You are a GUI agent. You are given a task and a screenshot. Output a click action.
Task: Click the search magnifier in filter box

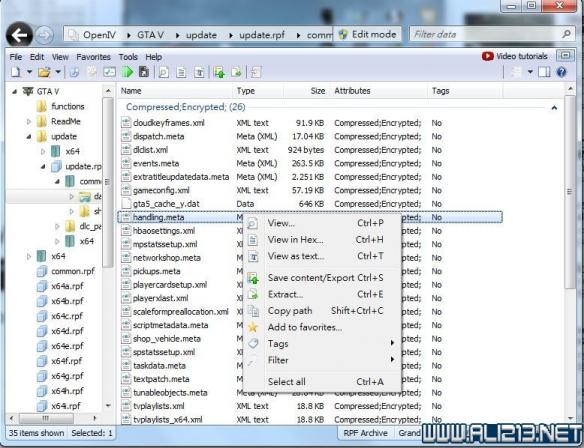click(566, 34)
